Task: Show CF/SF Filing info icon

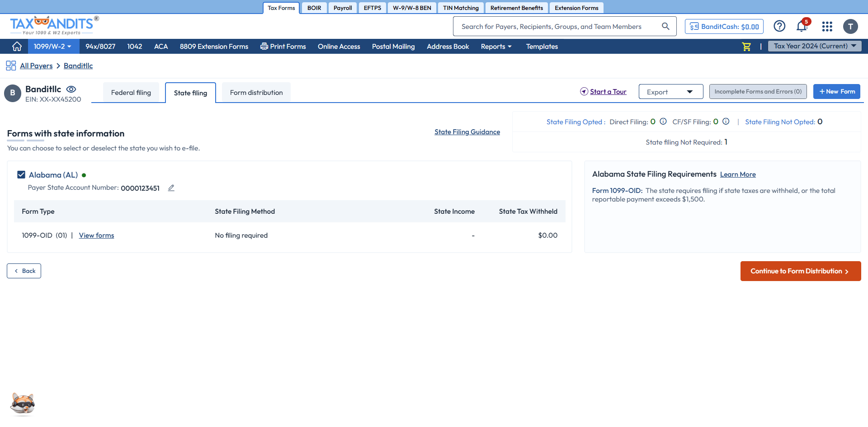Action: point(726,122)
